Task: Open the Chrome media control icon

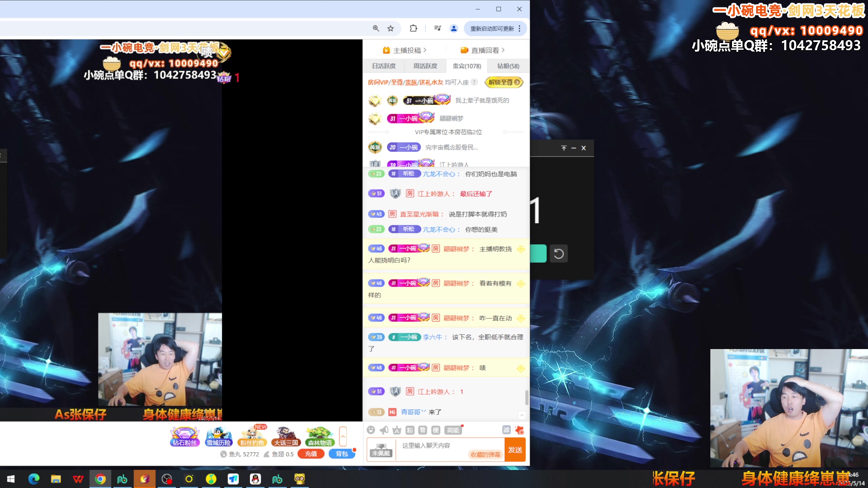Action: coord(438,28)
